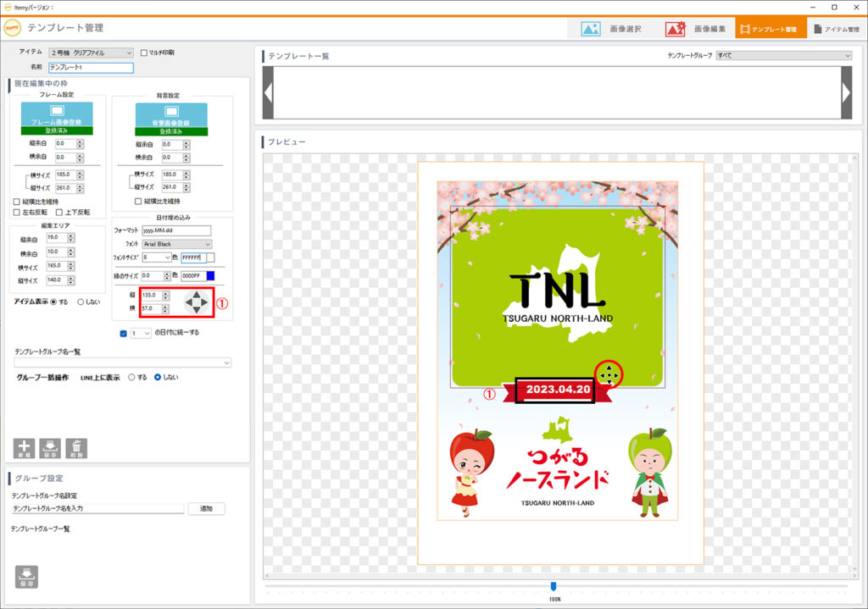Open the テンプレートグループ dropdown showing すべて
This screenshot has width=868, height=609.
pyautogui.click(x=783, y=56)
